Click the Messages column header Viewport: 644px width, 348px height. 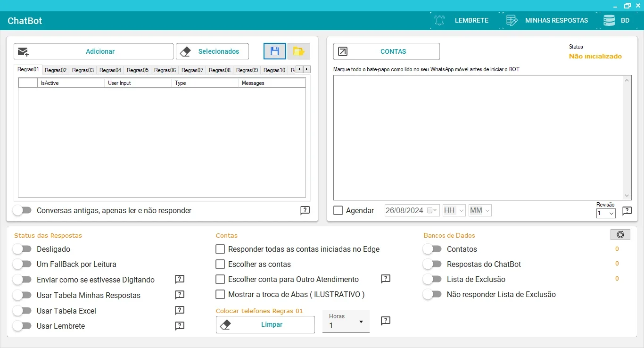click(x=272, y=83)
